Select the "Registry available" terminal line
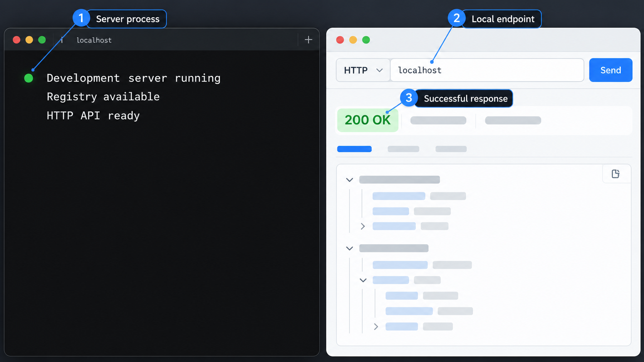This screenshot has height=362, width=644. (x=103, y=97)
